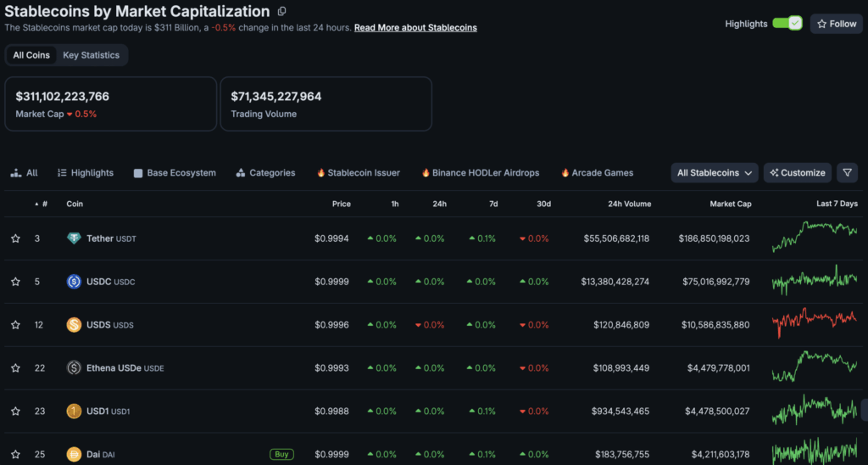Click USD1's 7-day sparkline chart
Viewport: 868px width, 465px height.
[x=815, y=410]
